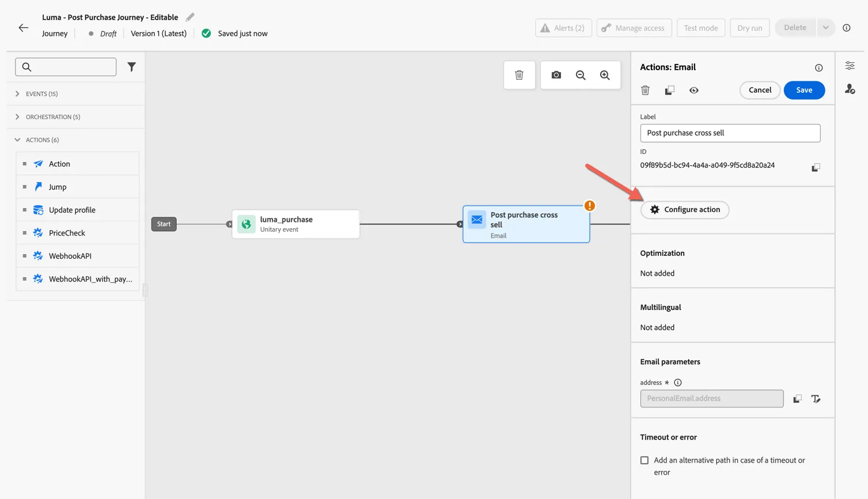The image size is (868, 499).
Task: Edit the Label text field
Action: (x=730, y=133)
